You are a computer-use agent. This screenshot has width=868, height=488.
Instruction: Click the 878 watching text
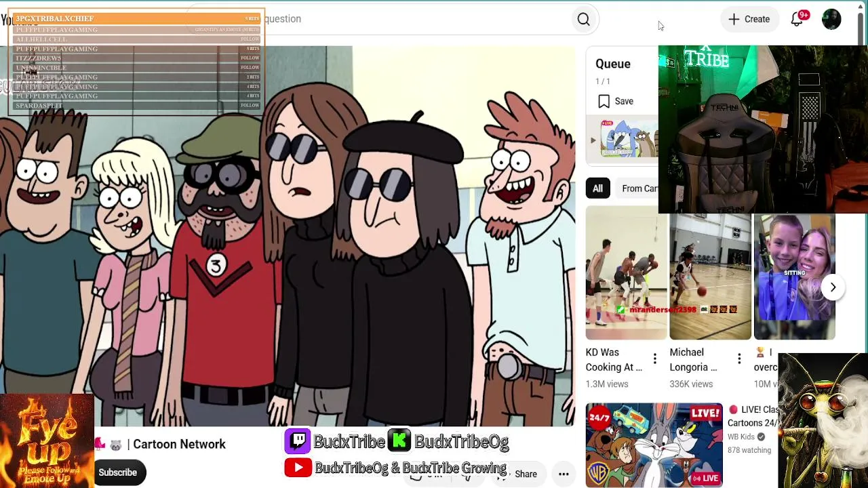(x=749, y=450)
